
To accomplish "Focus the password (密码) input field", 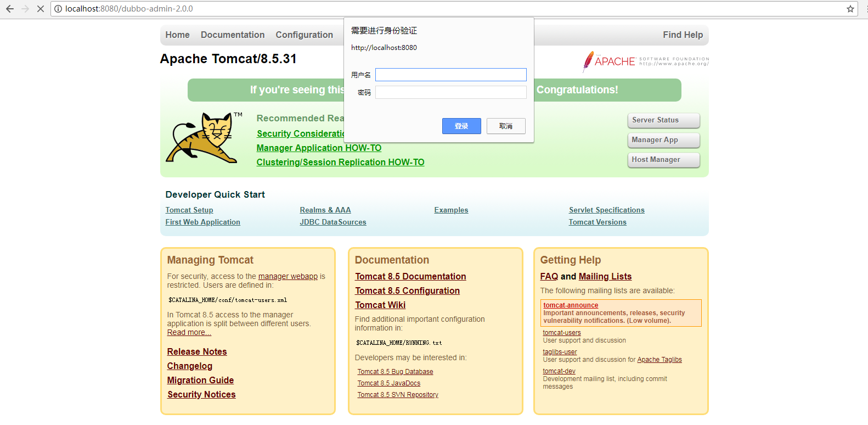I will (451, 92).
